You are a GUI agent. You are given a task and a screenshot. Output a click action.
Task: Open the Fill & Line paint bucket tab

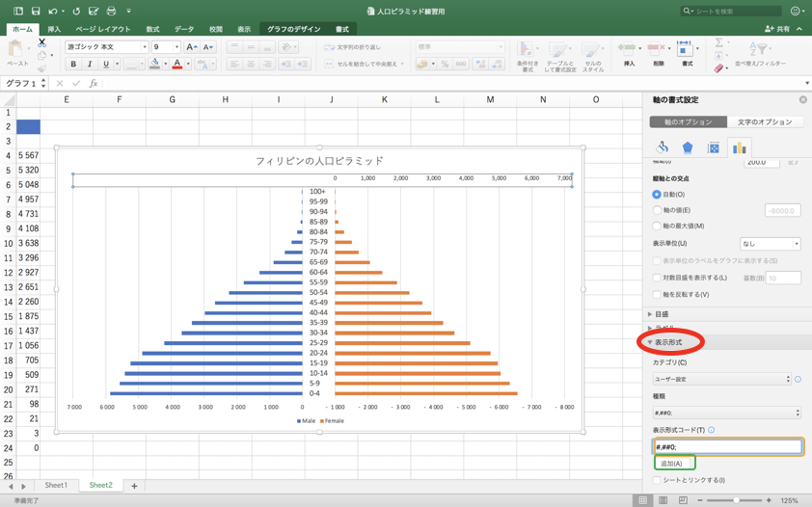tap(662, 147)
